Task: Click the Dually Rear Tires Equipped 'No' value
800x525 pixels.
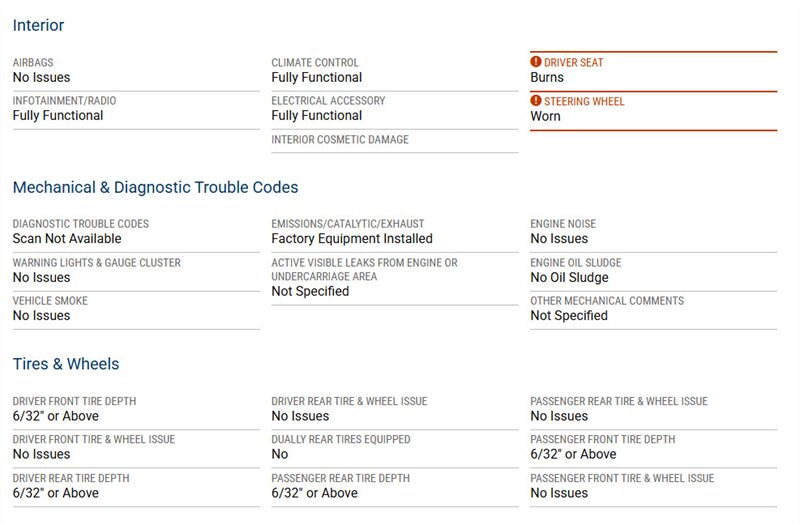Action: [x=280, y=454]
